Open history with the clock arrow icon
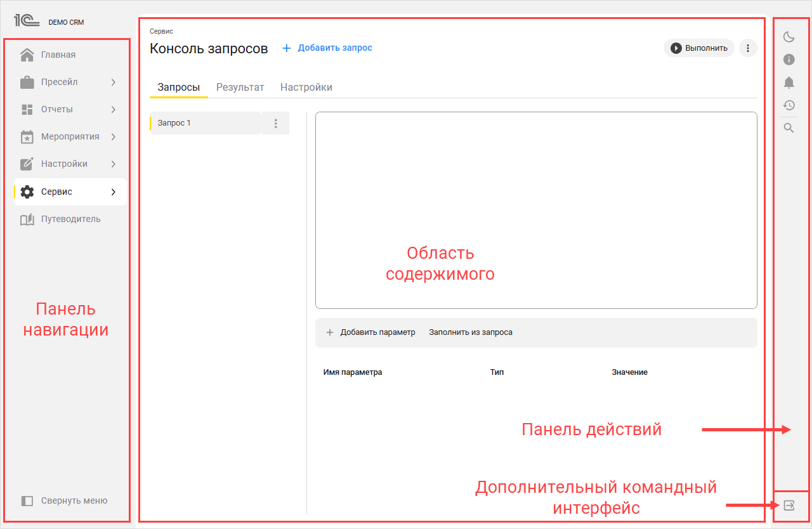Screen dimensions: 812x529 [789, 105]
